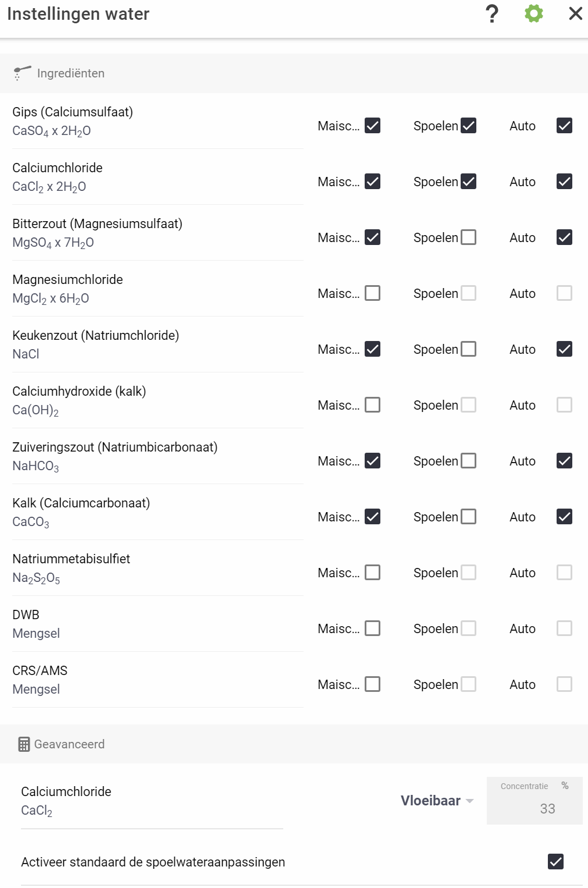The image size is (588, 888).
Task: Uncheck Maisch for Gips (Calciumsulfaat)
Action: click(x=373, y=126)
